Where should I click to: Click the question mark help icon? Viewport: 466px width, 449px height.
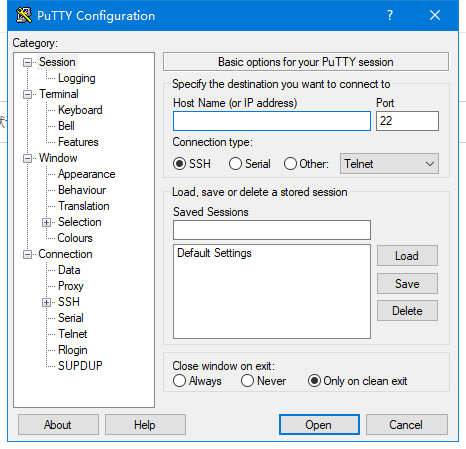[x=390, y=15]
